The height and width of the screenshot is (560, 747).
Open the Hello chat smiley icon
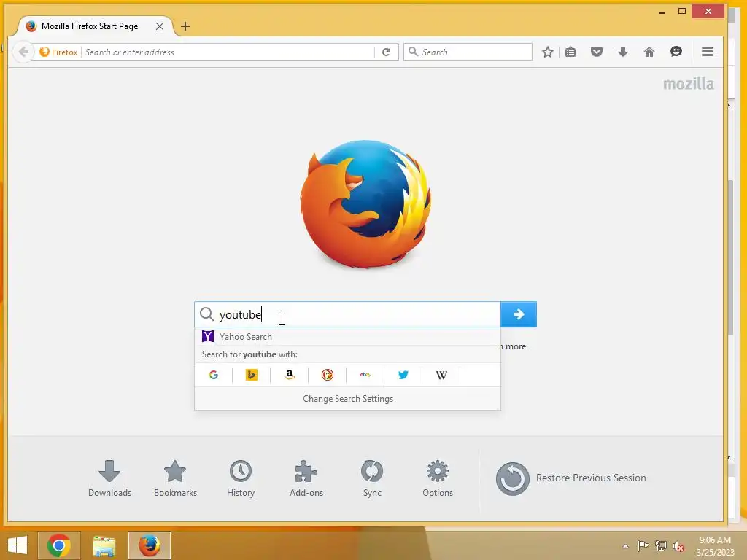pyautogui.click(x=676, y=52)
